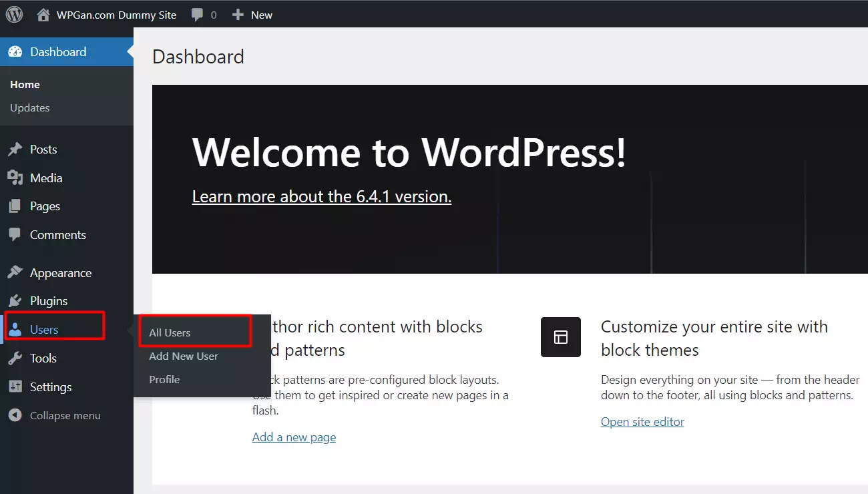This screenshot has width=868, height=494.
Task: Click New in the admin bar
Action: [262, 15]
